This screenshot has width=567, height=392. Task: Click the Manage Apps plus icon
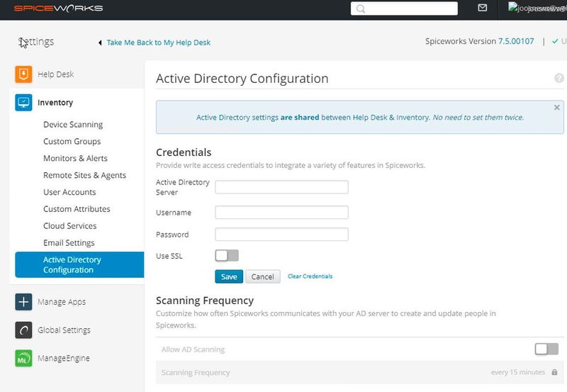coord(23,301)
